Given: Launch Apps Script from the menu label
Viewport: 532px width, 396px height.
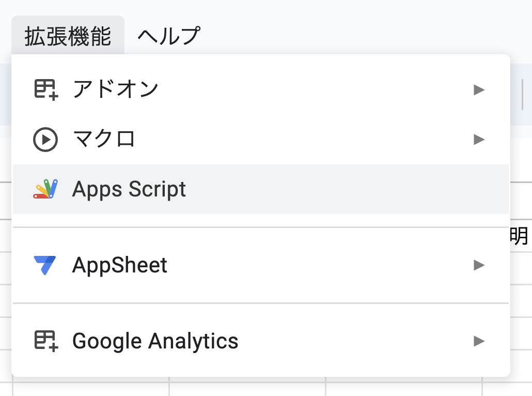Looking at the screenshot, I should [129, 189].
